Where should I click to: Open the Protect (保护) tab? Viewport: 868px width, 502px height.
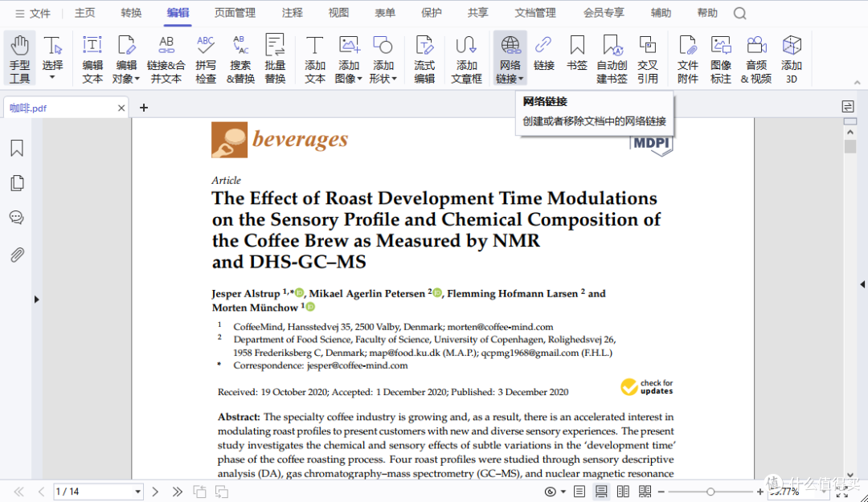click(432, 13)
